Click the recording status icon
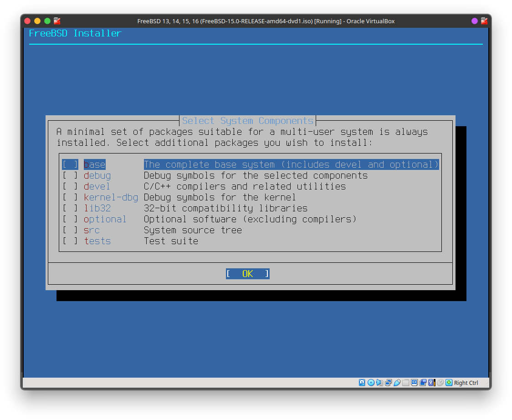 click(x=423, y=383)
